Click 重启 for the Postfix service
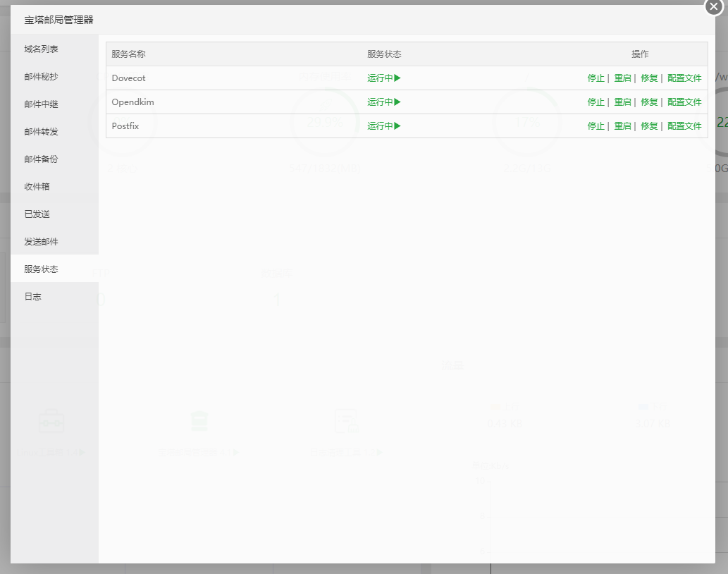This screenshot has height=574, width=728. [x=622, y=126]
